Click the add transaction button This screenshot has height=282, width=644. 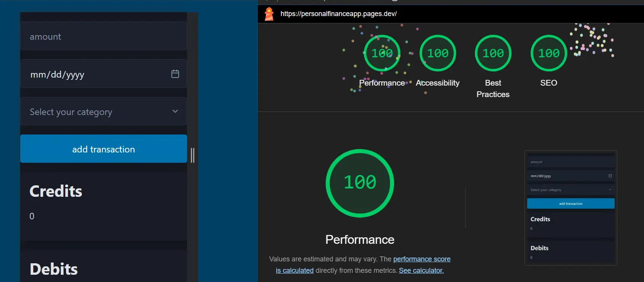103,149
